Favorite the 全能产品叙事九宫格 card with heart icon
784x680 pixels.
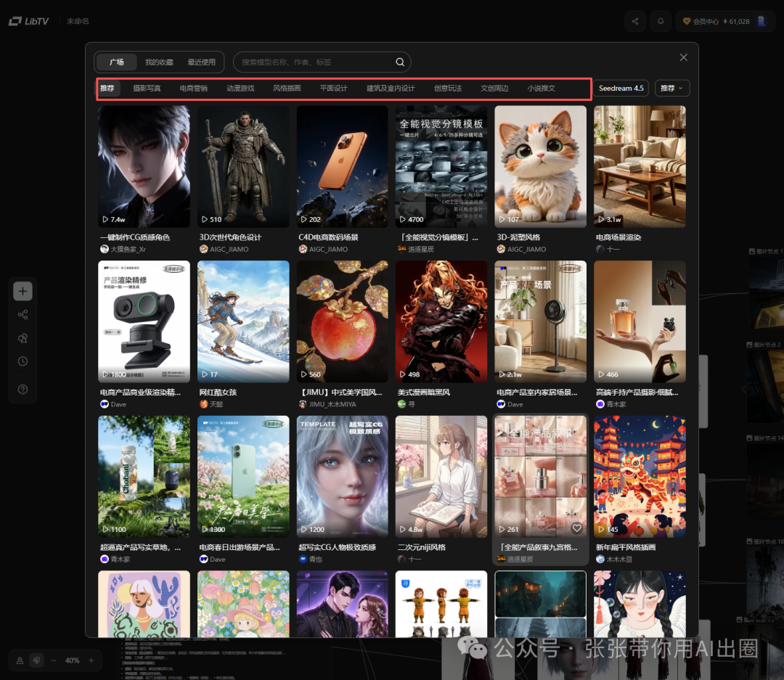coord(576,528)
